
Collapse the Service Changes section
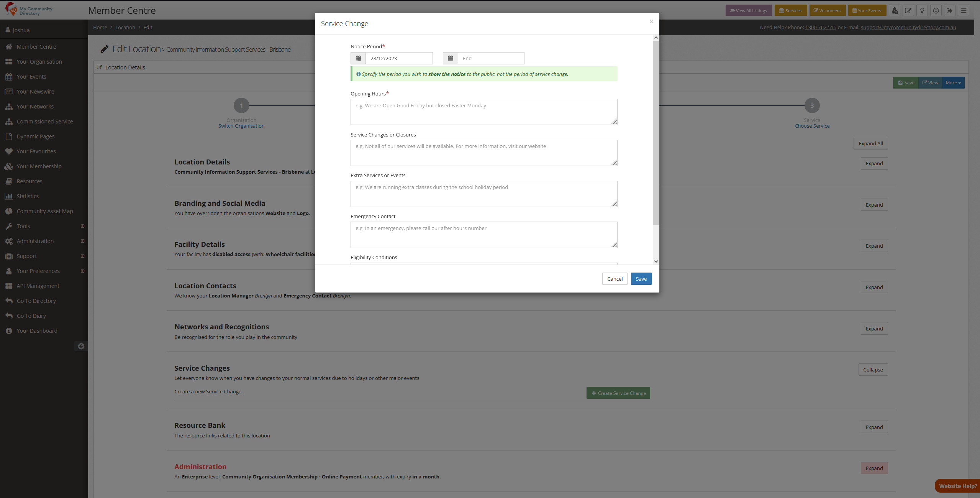pos(873,370)
